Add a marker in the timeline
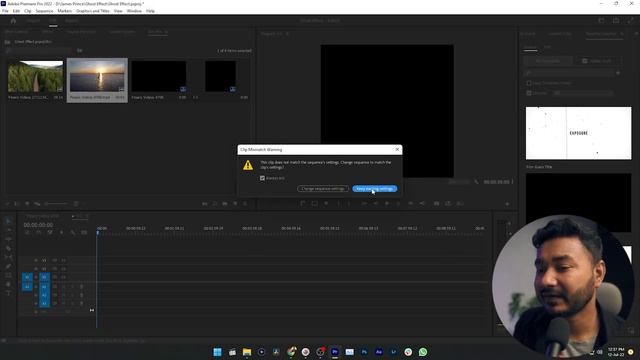Image resolution: width=640 pixels, height=360 pixels. click(61, 232)
